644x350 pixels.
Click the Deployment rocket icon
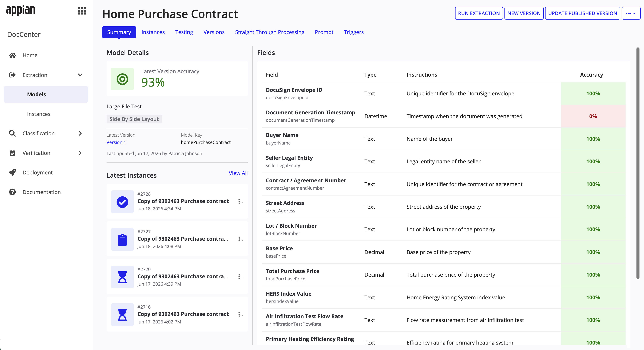12,172
